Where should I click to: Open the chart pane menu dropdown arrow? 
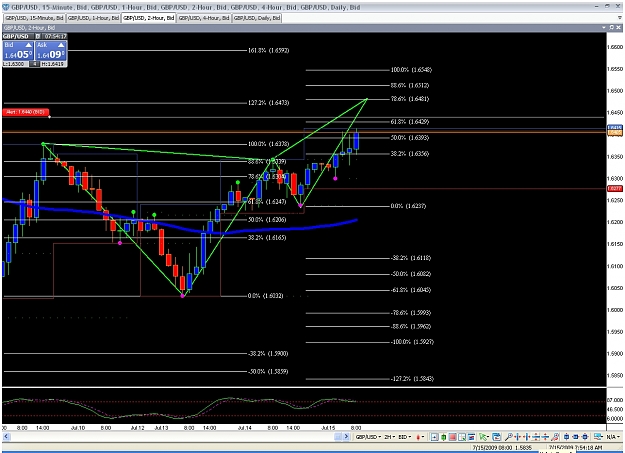pos(604,28)
